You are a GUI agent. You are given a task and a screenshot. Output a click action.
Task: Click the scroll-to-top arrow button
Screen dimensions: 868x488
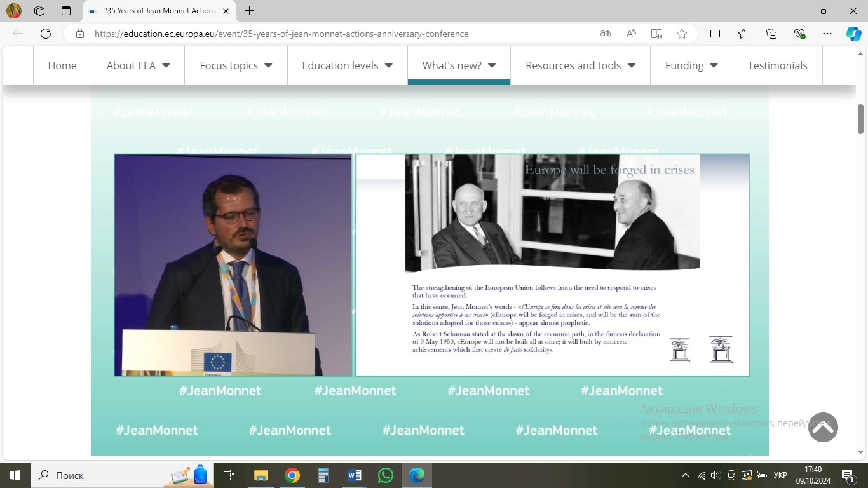(823, 428)
